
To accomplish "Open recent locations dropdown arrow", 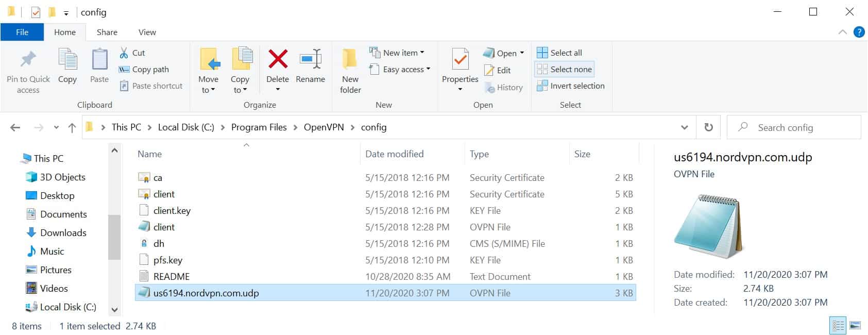I will point(56,127).
